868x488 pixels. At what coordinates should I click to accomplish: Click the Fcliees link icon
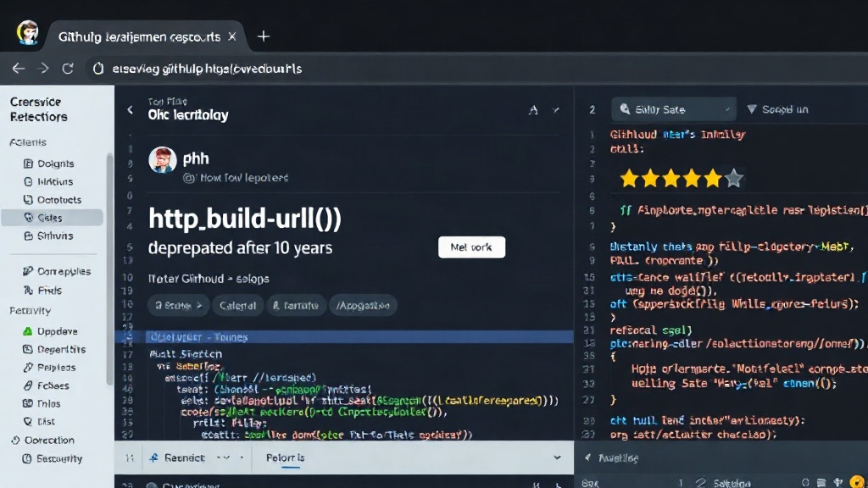tap(28, 385)
